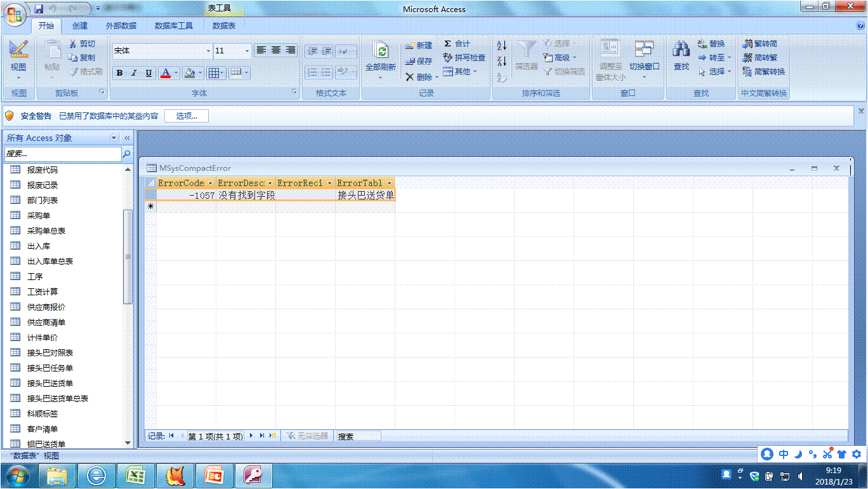Click security warning 选项... button
Image resolution: width=868 pixels, height=489 pixels.
[187, 116]
